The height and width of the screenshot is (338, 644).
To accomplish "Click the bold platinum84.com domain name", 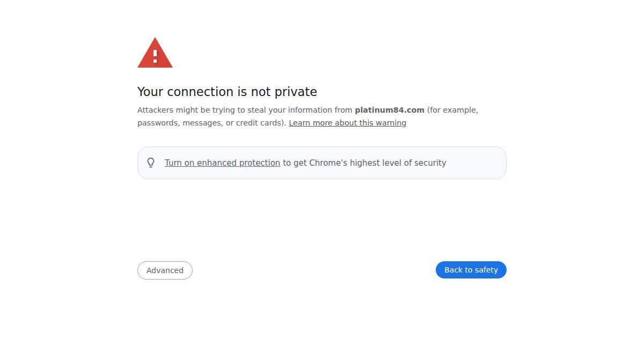I will click(x=389, y=110).
